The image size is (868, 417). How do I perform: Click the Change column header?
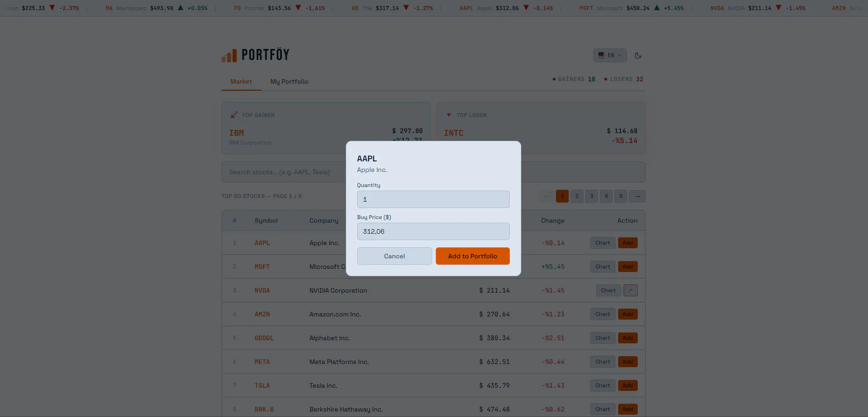(x=553, y=220)
